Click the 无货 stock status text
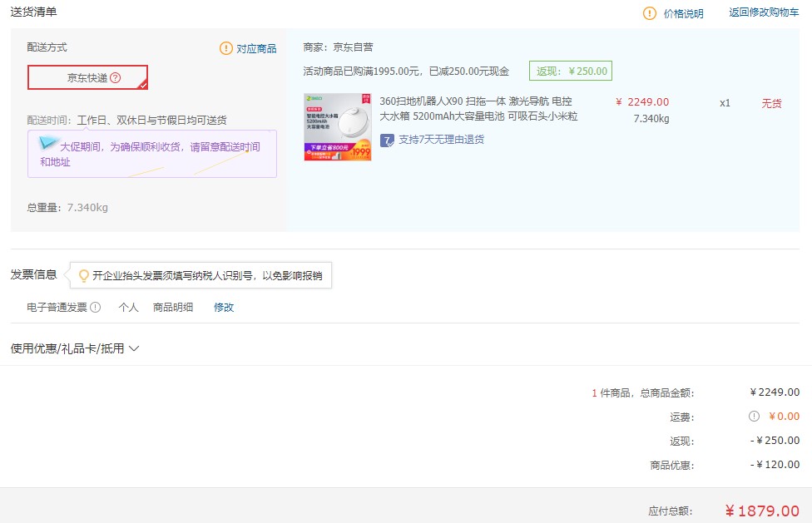The width and height of the screenshot is (812, 523). [x=771, y=103]
